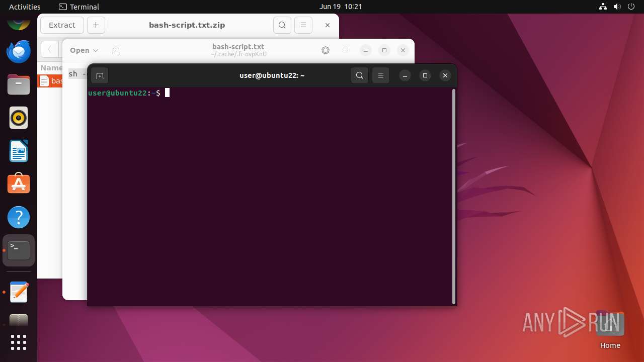Open archive manager hamburger menu
Viewport: 644px width, 362px height.
click(303, 25)
